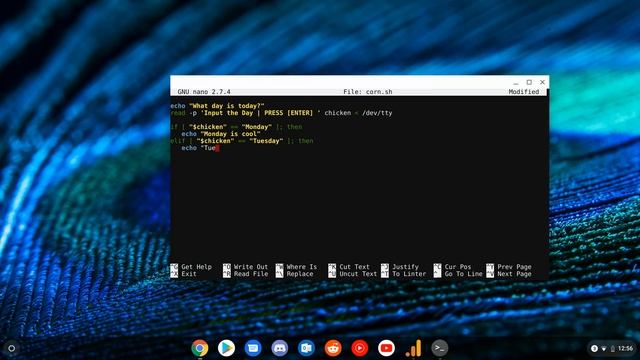The height and width of the screenshot is (360, 640).
Task: Click the 'Replace' shortcut label
Action: (x=300, y=274)
